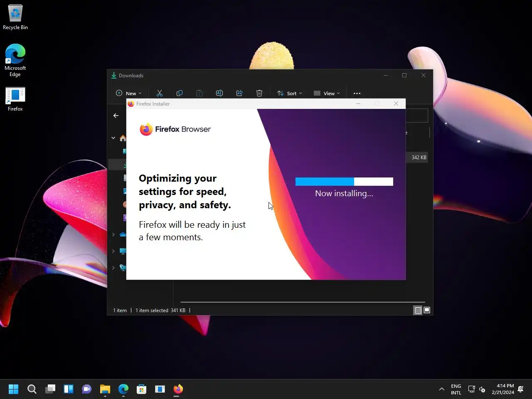Open Microsoft Store from the taskbar
532x399 pixels.
[x=142, y=389]
